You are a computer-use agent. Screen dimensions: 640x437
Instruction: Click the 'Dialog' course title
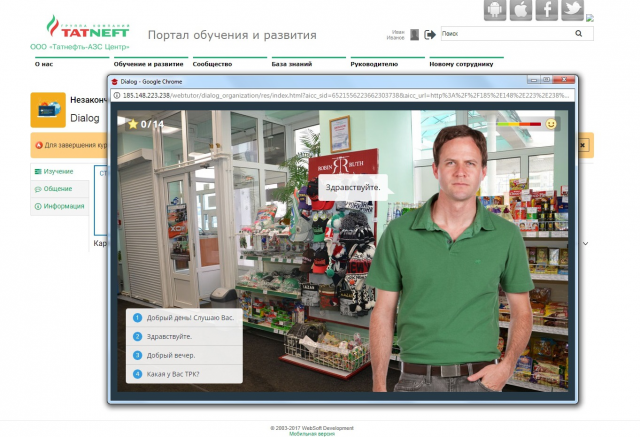pyautogui.click(x=85, y=118)
